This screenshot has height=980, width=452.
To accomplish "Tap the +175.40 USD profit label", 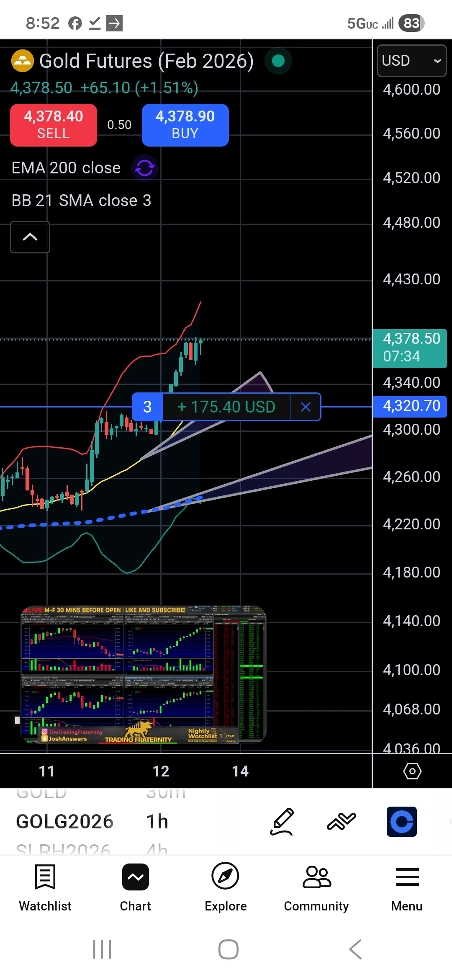I will (226, 407).
